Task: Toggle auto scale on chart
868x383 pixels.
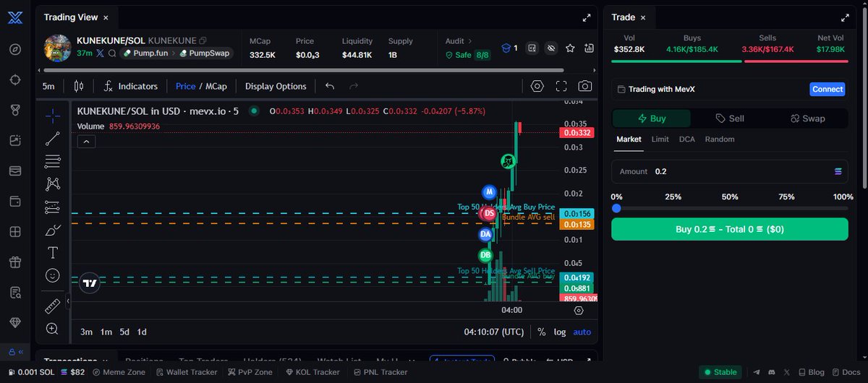Action: 582,332
